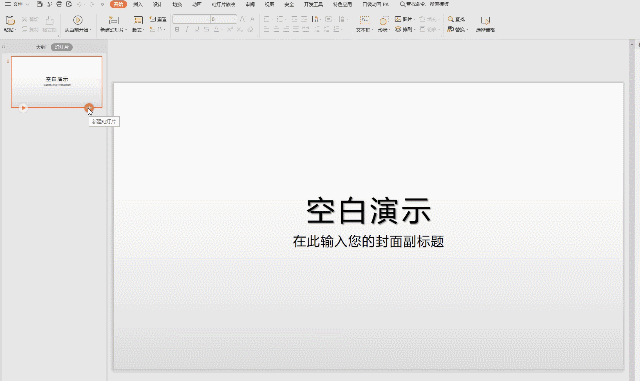
Task: Click the play button below slide thumbnail
Action: 23,108
